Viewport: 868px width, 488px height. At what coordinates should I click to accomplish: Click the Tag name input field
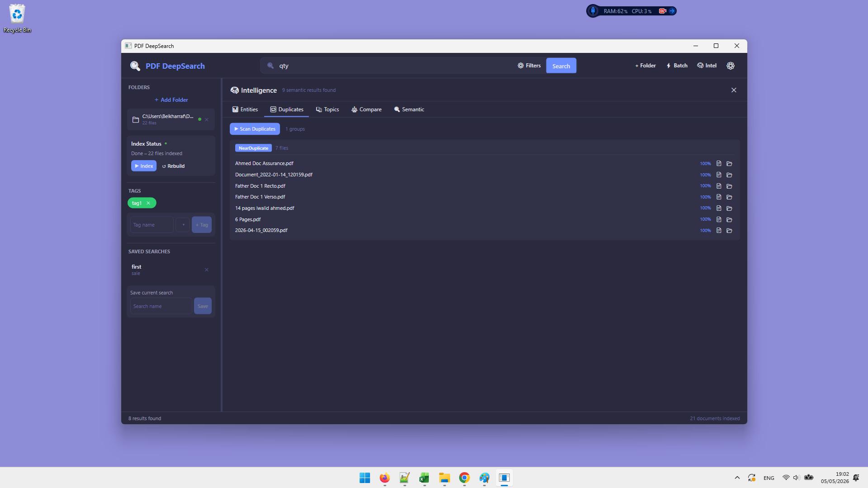click(x=152, y=225)
